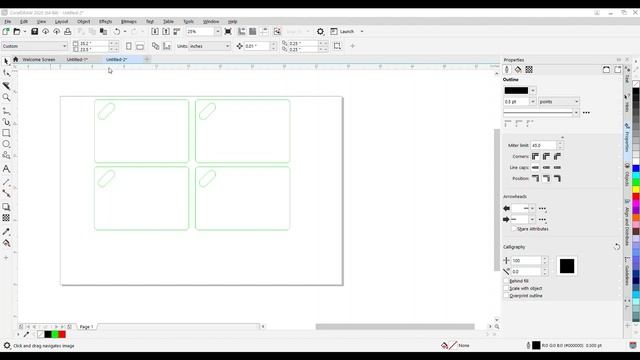Select the round corners option
The image size is (640, 360).
tap(547, 156)
